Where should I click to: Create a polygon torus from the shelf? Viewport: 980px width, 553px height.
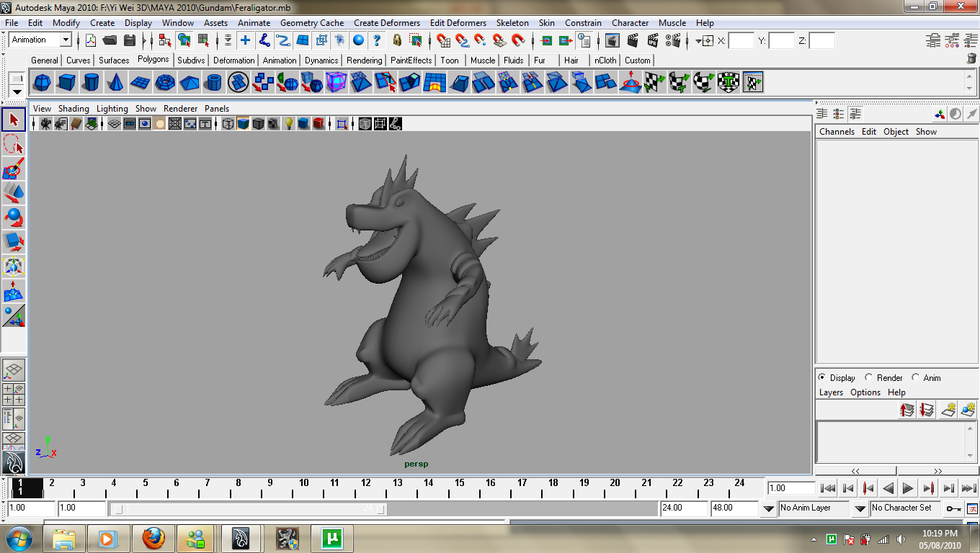coord(164,83)
